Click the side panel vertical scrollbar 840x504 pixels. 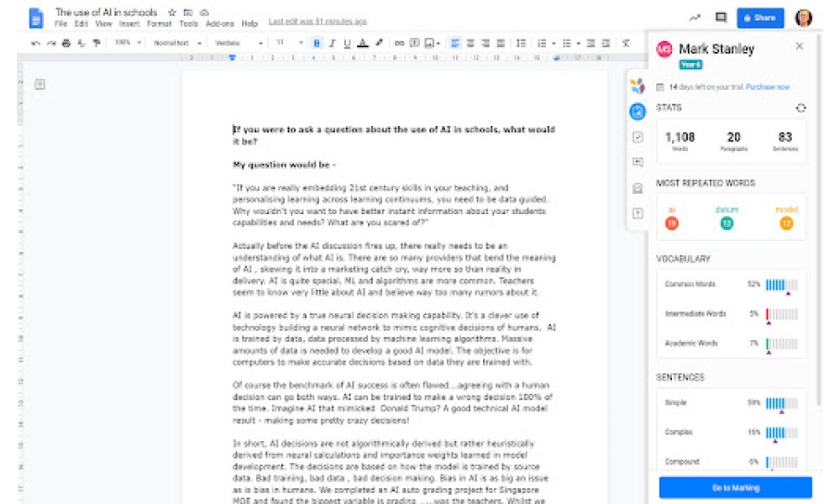(x=818, y=219)
